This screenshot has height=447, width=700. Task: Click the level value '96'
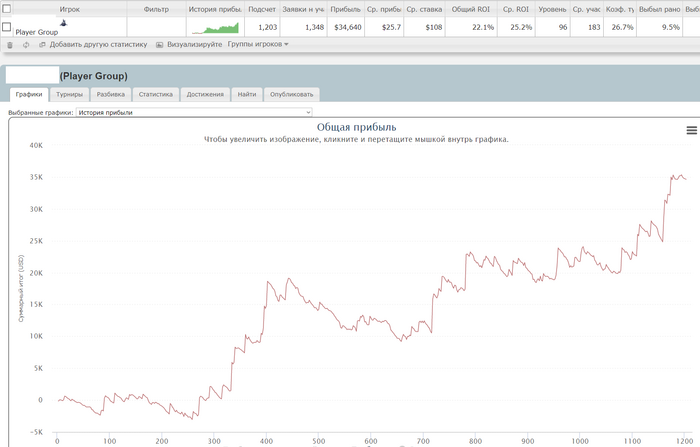pyautogui.click(x=563, y=27)
